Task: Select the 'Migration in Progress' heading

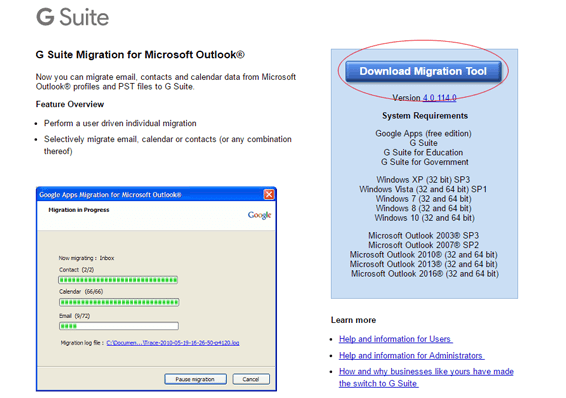Action: point(79,210)
